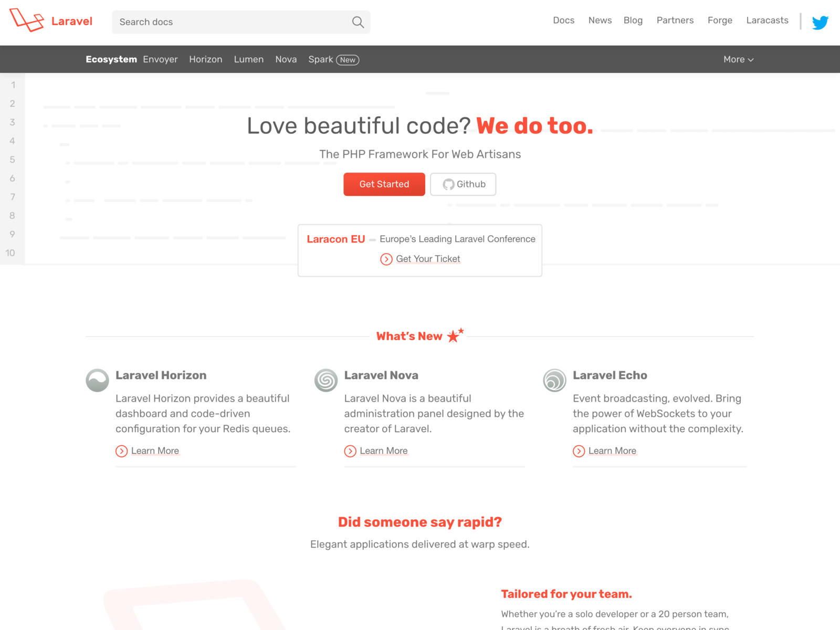Click the Laravel brand name text
Image resolution: width=840 pixels, height=630 pixels.
[72, 21]
